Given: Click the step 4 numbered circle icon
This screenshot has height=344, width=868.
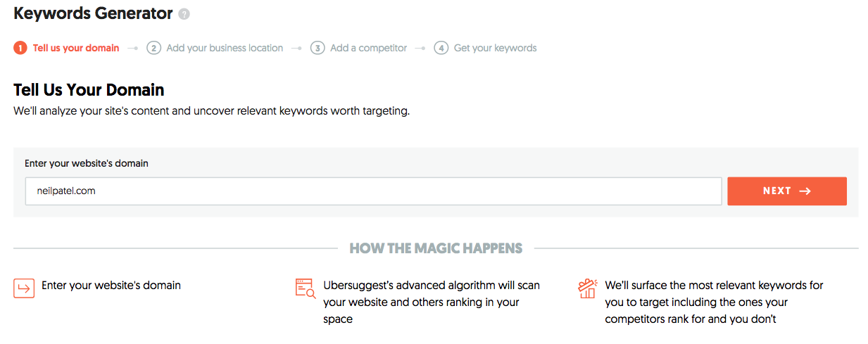Looking at the screenshot, I should point(441,48).
